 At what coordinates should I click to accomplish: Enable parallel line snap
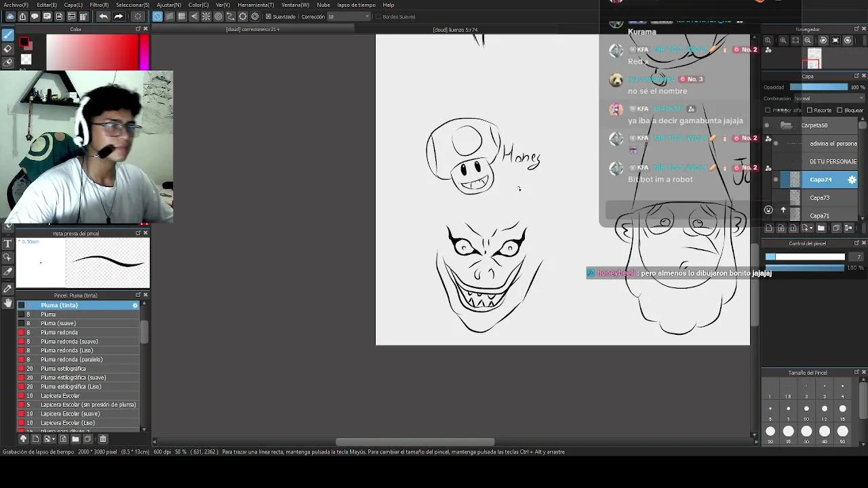pos(170,16)
